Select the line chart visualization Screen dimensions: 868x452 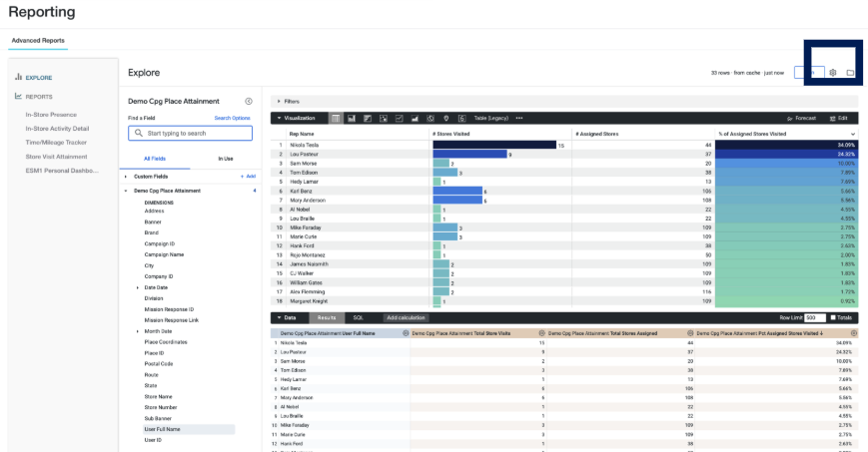[x=400, y=119]
